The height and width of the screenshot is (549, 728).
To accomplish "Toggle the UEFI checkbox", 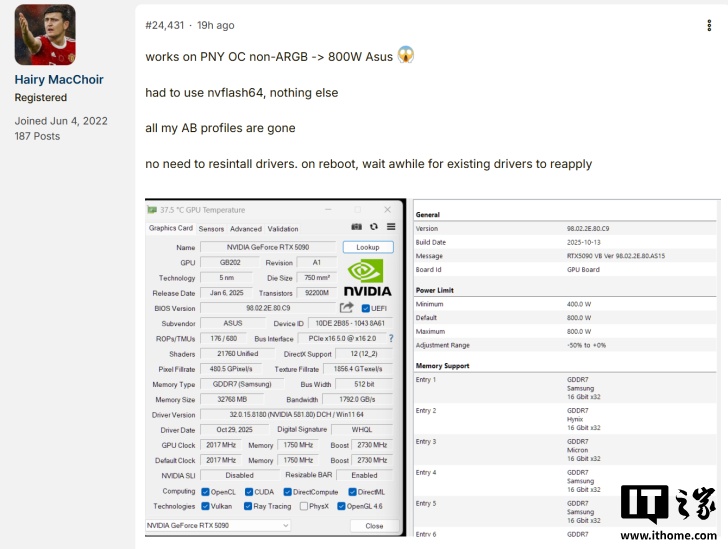I will [366, 308].
